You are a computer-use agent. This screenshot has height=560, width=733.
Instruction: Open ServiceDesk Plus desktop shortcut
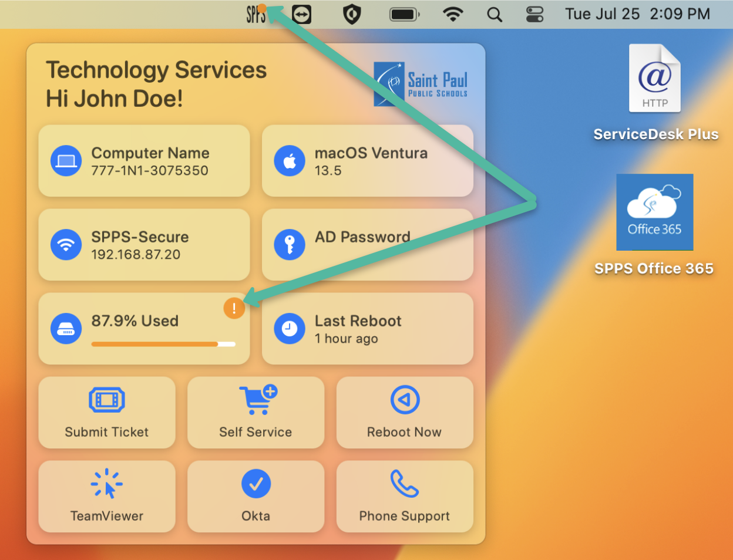pos(655,78)
